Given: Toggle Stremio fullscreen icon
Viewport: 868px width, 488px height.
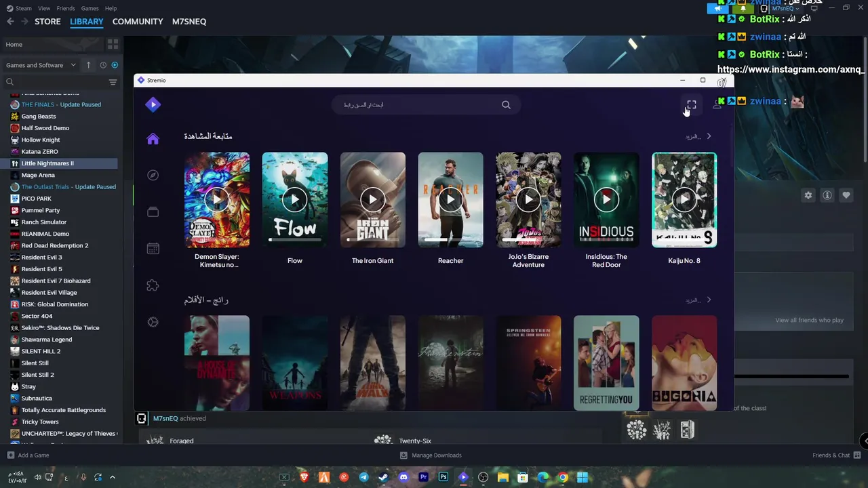Looking at the screenshot, I should 691,105.
